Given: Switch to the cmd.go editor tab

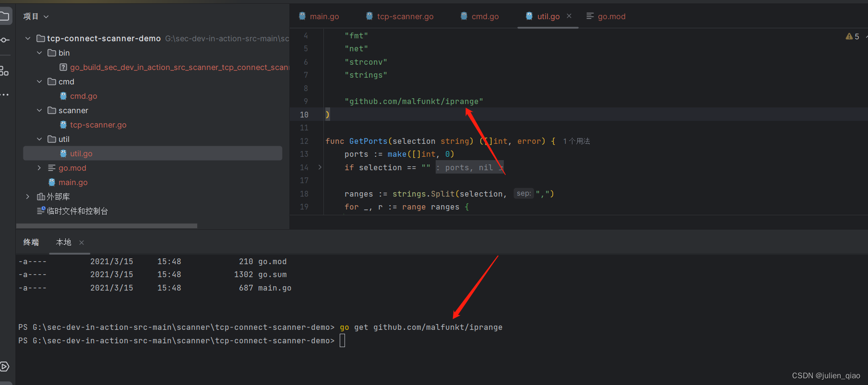Looking at the screenshot, I should [x=480, y=16].
